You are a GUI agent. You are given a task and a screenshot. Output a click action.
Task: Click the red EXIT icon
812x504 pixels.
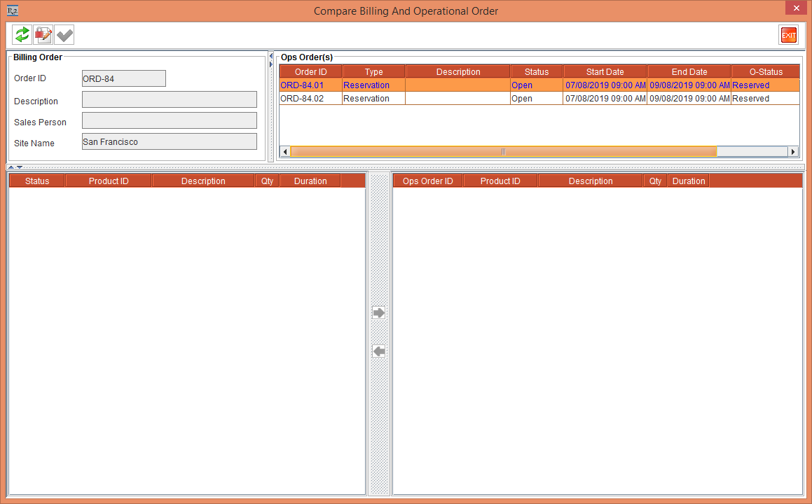[788, 34]
